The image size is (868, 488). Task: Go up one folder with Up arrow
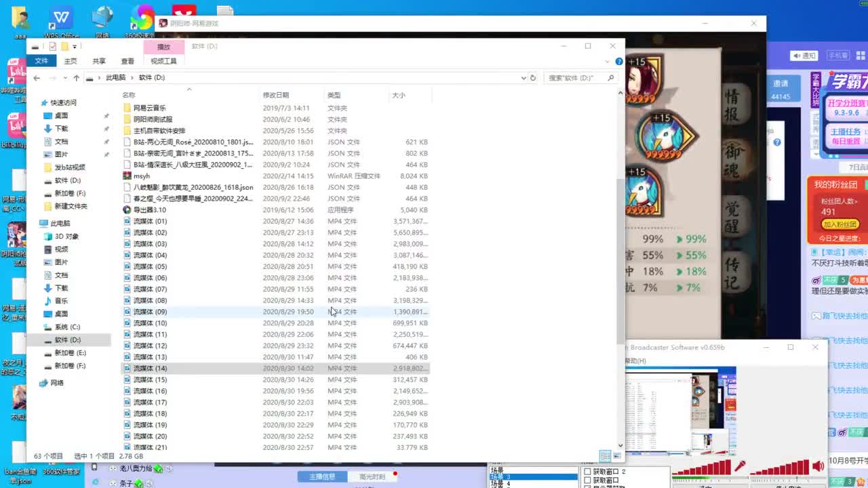(76, 78)
